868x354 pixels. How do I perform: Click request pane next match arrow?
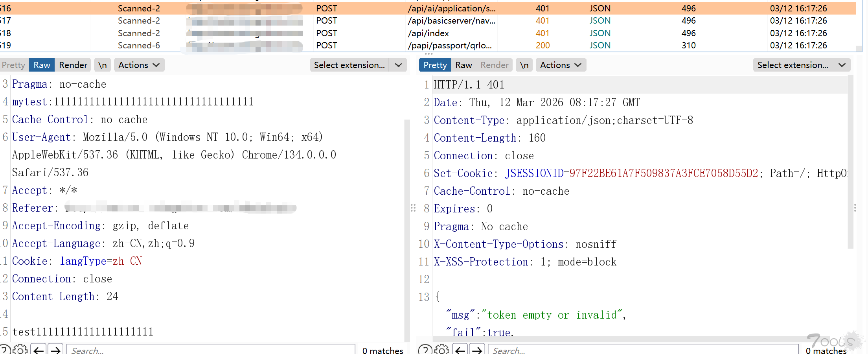tap(56, 349)
